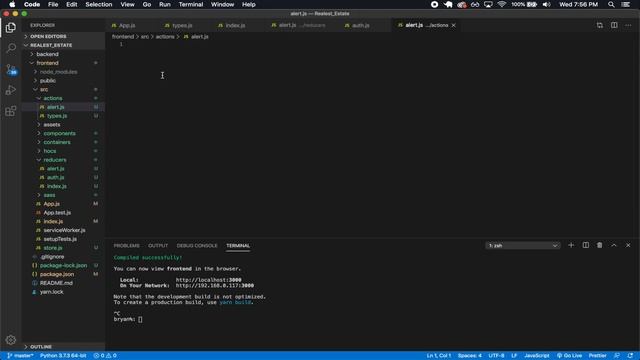Create a new terminal with plus icon
Viewport: 640px width, 360px height.
[571, 245]
